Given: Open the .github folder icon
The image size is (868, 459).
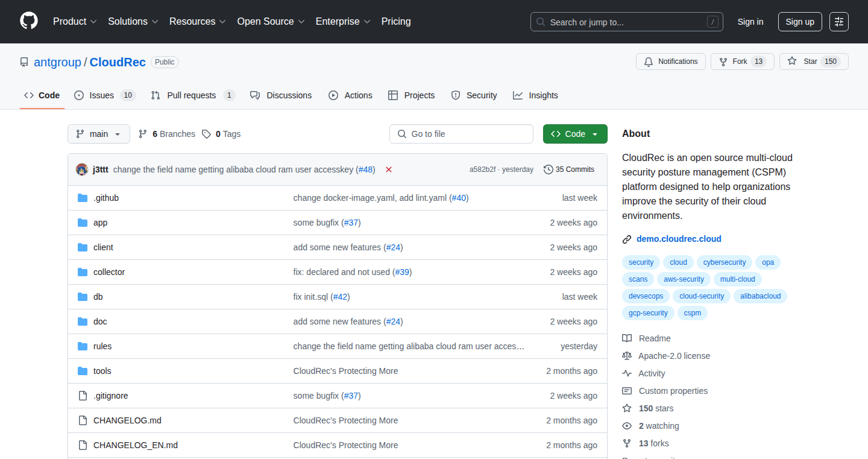Looking at the screenshot, I should (x=83, y=198).
